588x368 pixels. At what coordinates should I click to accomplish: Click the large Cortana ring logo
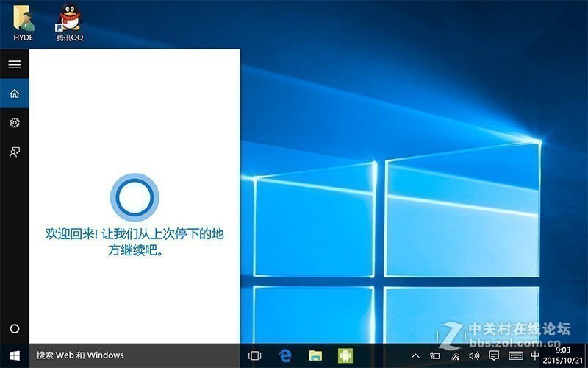point(135,197)
